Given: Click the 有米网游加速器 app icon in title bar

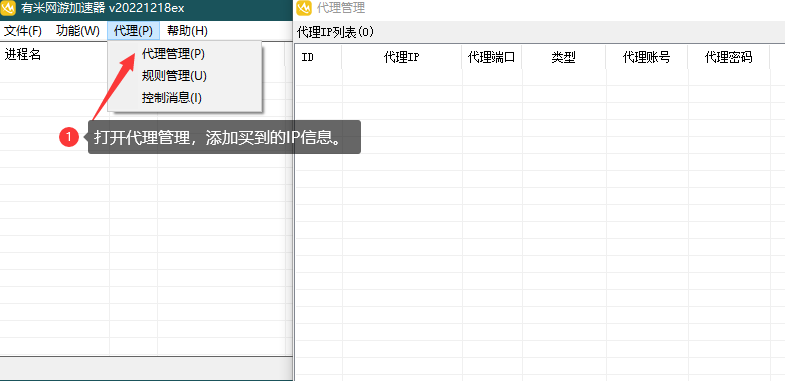Looking at the screenshot, I should tap(9, 9).
